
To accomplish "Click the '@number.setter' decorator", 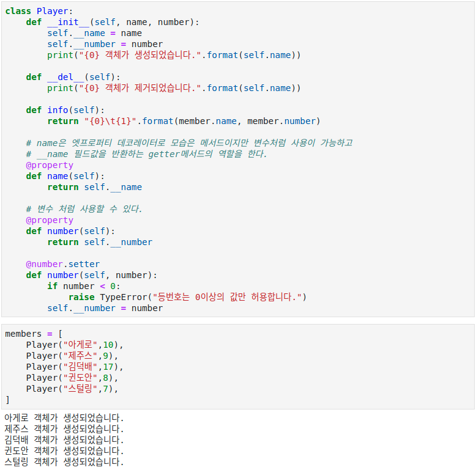I will (x=63, y=264).
